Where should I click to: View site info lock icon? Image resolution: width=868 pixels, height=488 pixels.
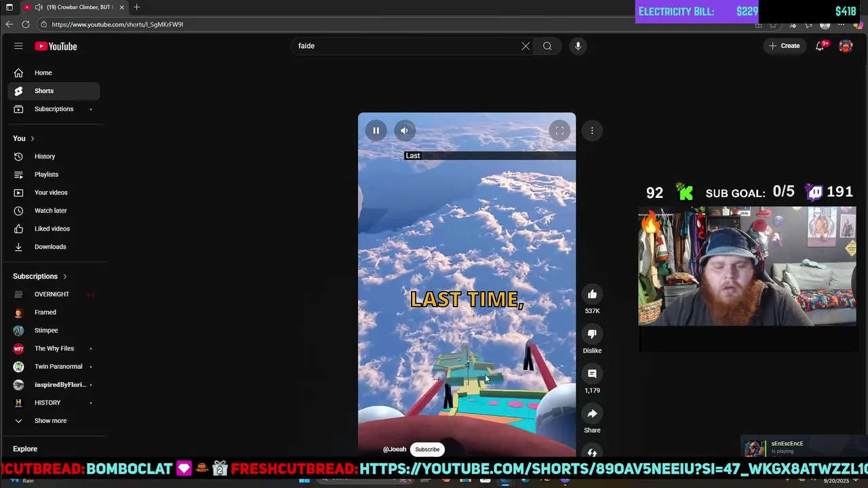coord(43,24)
